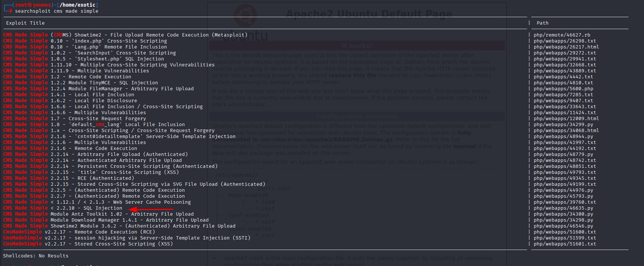Click the path php/webapps/26298.txt
Image resolution: width=644 pixels, height=266 pixels.
click(565, 41)
